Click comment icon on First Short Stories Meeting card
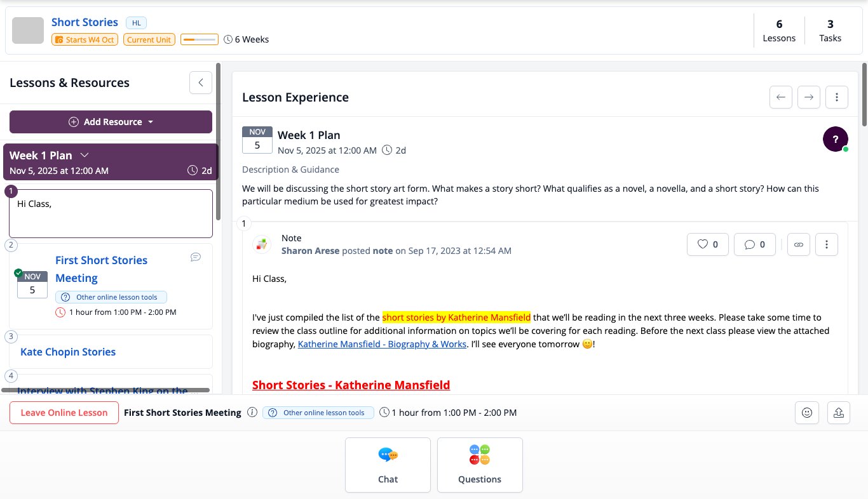The height and width of the screenshot is (499, 868). coord(196,257)
